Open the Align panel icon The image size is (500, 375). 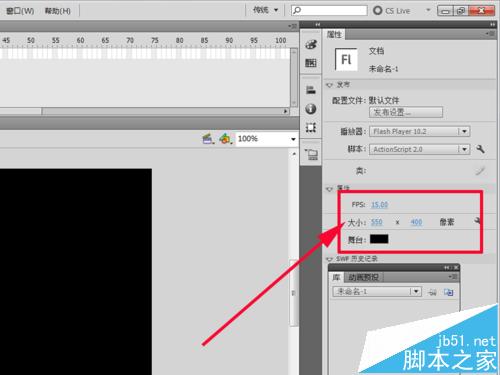(x=311, y=89)
